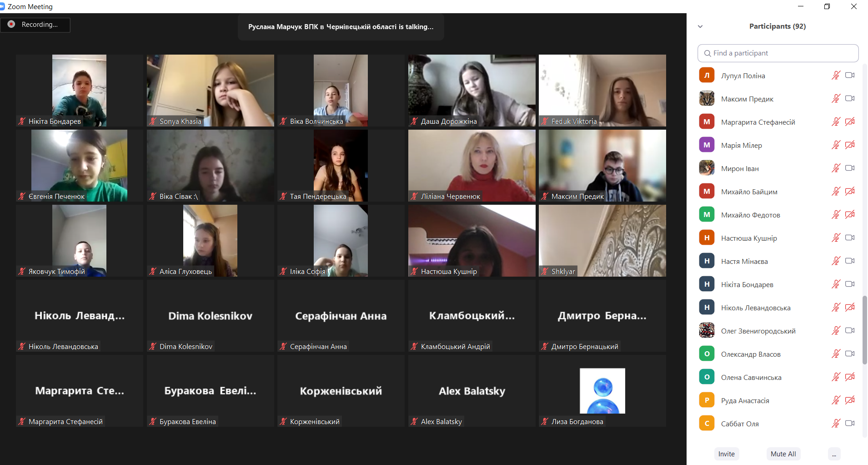Click the Євгенія Печенюк video tile

80,166
